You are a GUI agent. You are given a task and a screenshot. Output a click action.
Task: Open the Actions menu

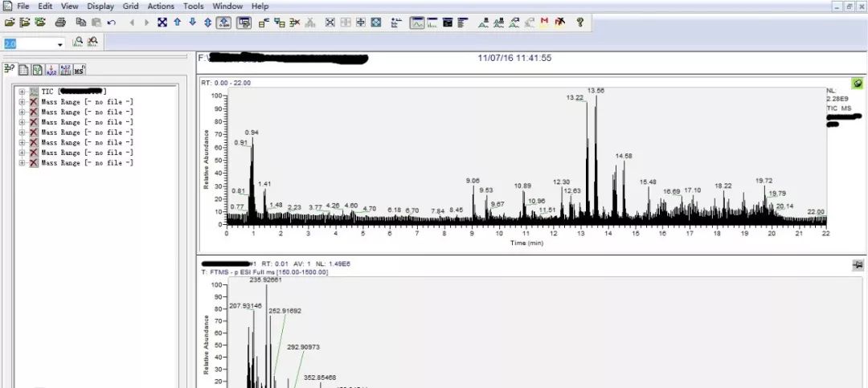point(160,6)
